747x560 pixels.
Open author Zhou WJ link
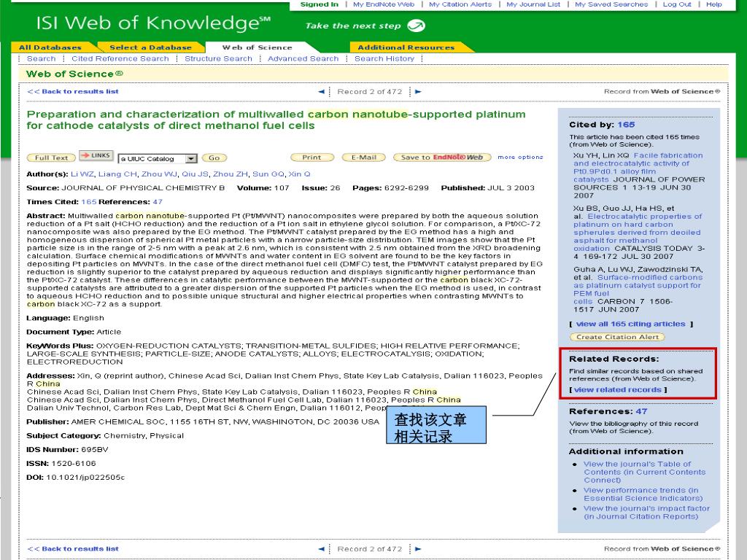pos(159,174)
